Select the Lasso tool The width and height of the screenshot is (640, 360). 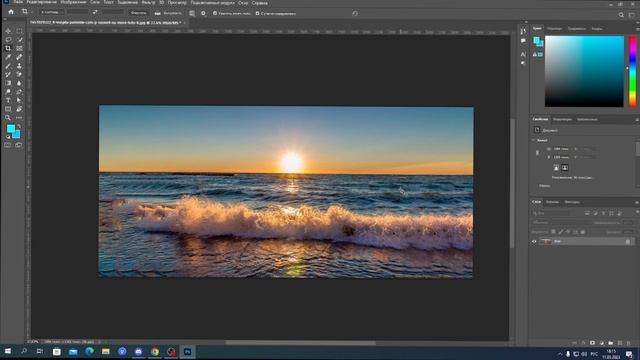click(x=8, y=40)
